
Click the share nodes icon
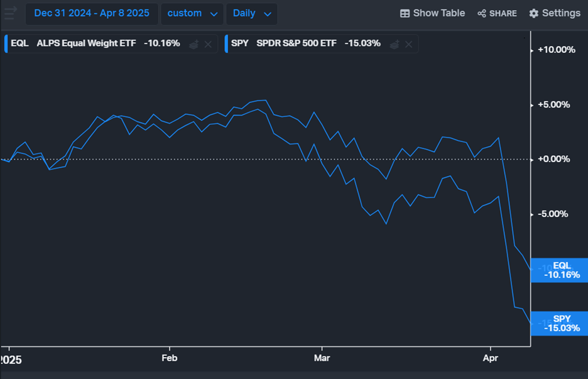tap(481, 13)
